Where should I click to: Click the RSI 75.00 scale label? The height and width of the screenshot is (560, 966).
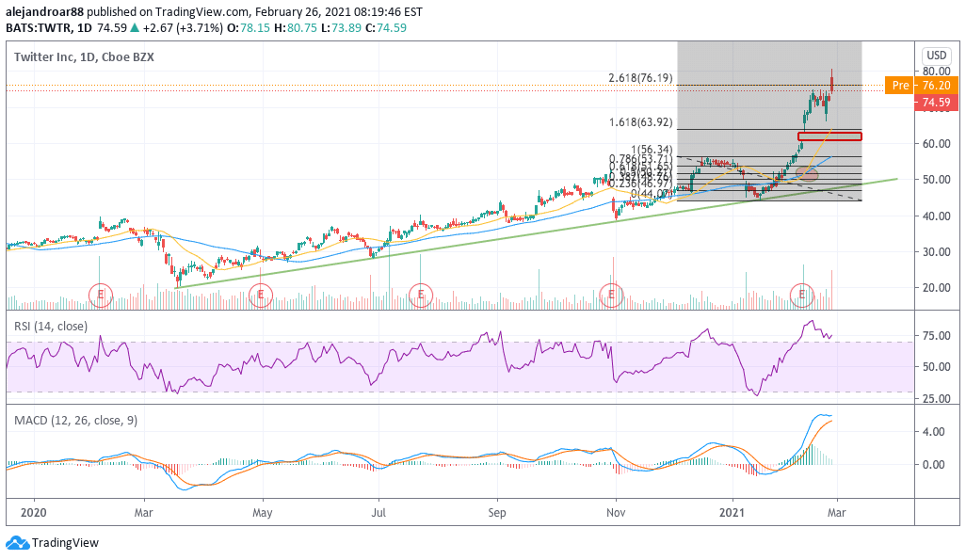click(x=937, y=336)
